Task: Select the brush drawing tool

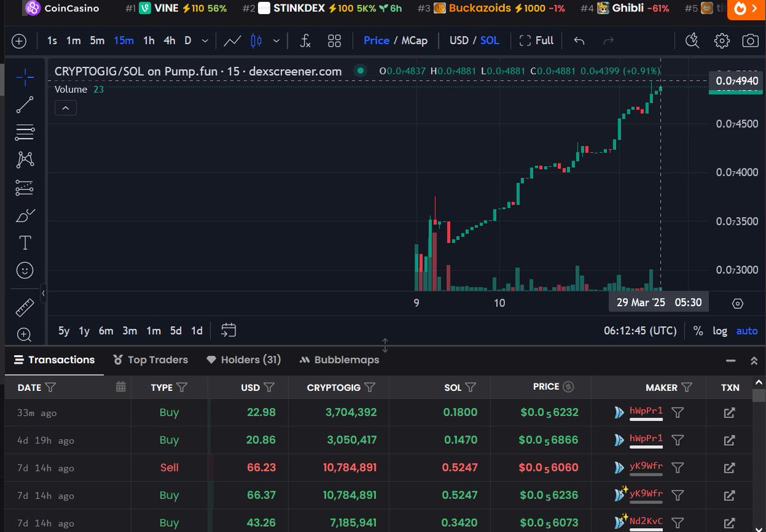Action: tap(25, 216)
